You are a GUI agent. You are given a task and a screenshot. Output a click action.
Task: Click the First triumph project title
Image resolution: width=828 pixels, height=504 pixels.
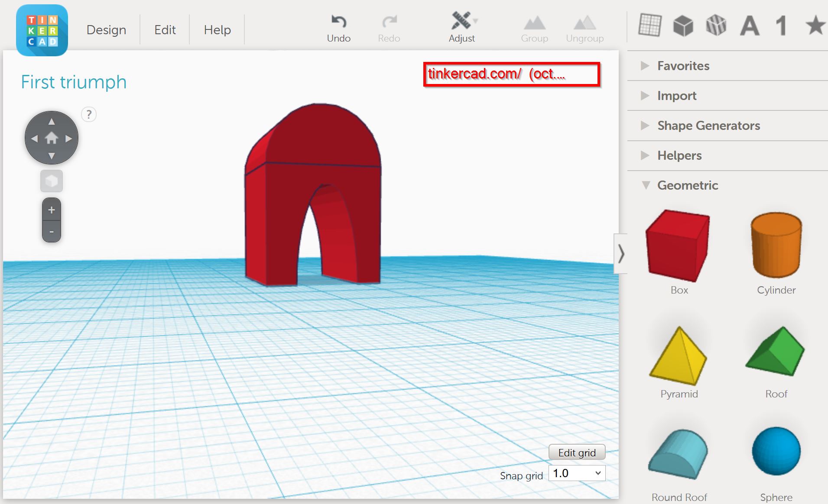[74, 82]
